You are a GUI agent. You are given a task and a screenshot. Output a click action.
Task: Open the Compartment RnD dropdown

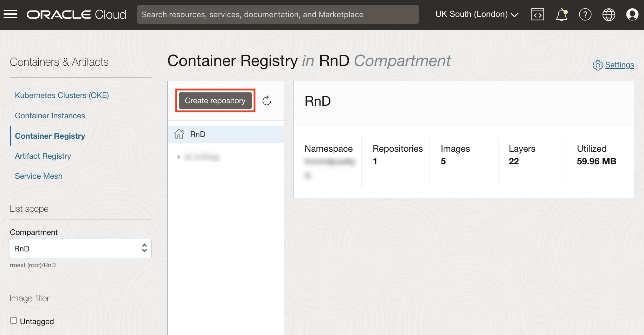(x=80, y=249)
